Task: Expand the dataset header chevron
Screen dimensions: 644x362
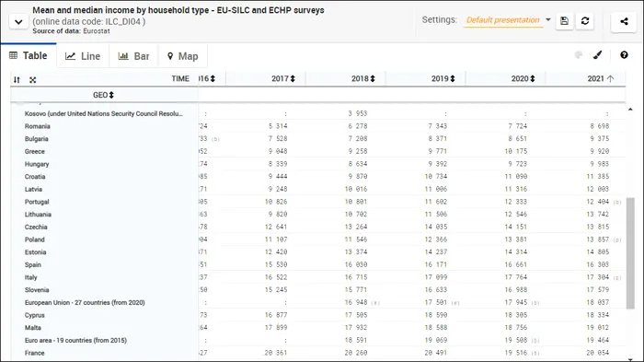Action: pos(18,22)
